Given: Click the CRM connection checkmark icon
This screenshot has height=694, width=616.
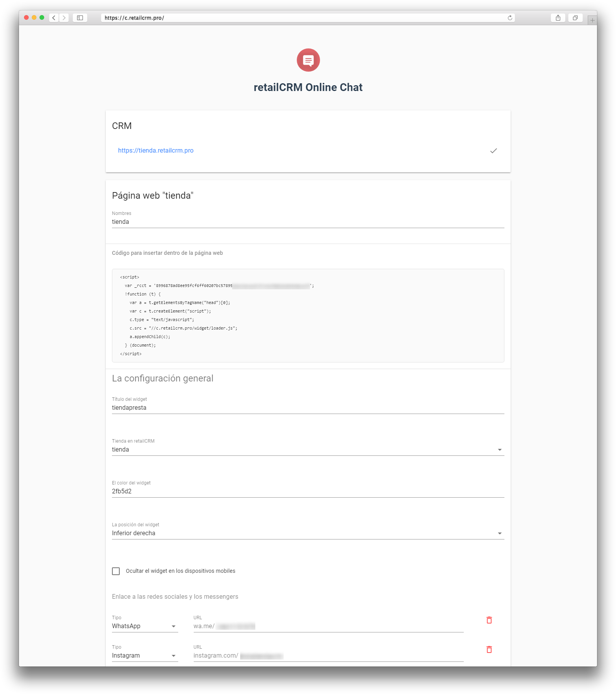Looking at the screenshot, I should (x=494, y=151).
